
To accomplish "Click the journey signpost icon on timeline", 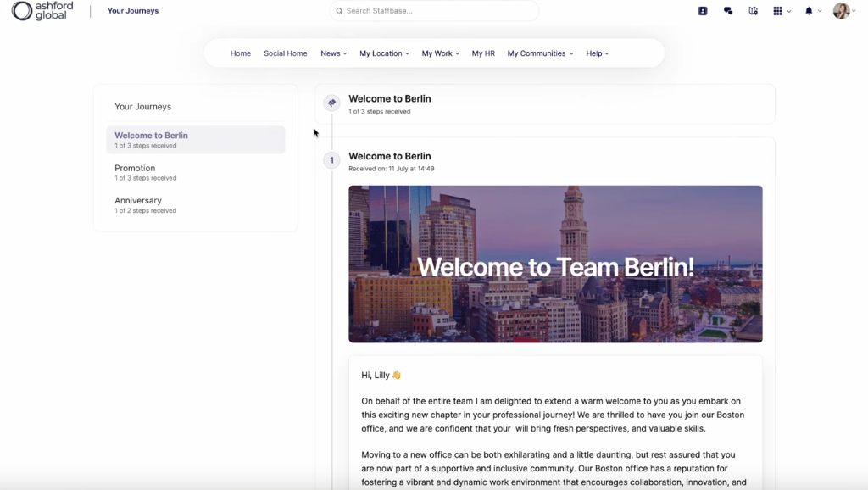I will [331, 103].
